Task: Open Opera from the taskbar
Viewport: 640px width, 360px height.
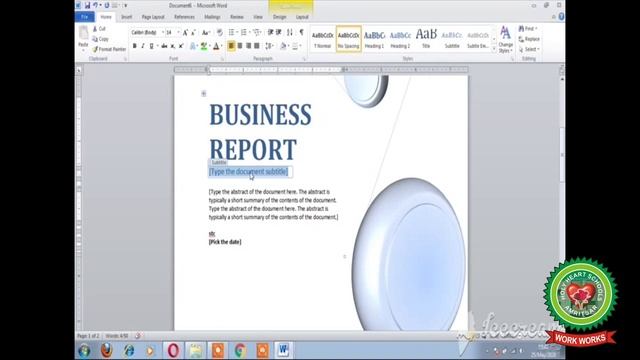Action: [173, 350]
